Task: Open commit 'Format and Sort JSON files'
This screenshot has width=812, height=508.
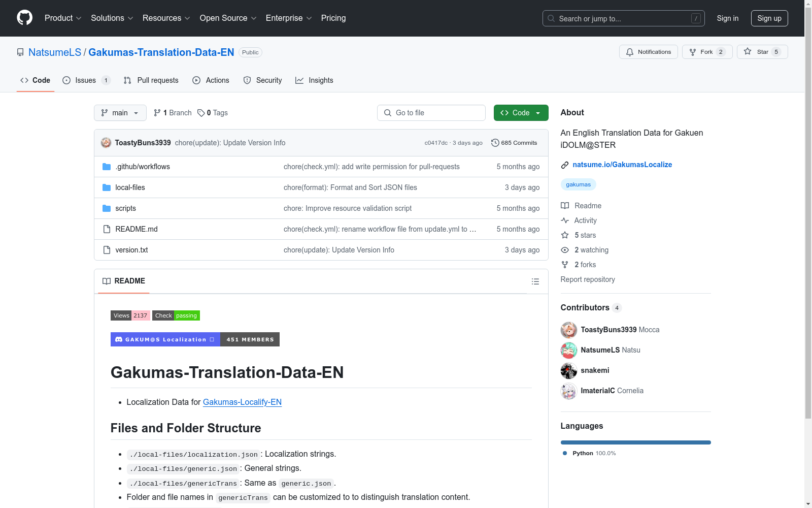Action: pos(350,187)
